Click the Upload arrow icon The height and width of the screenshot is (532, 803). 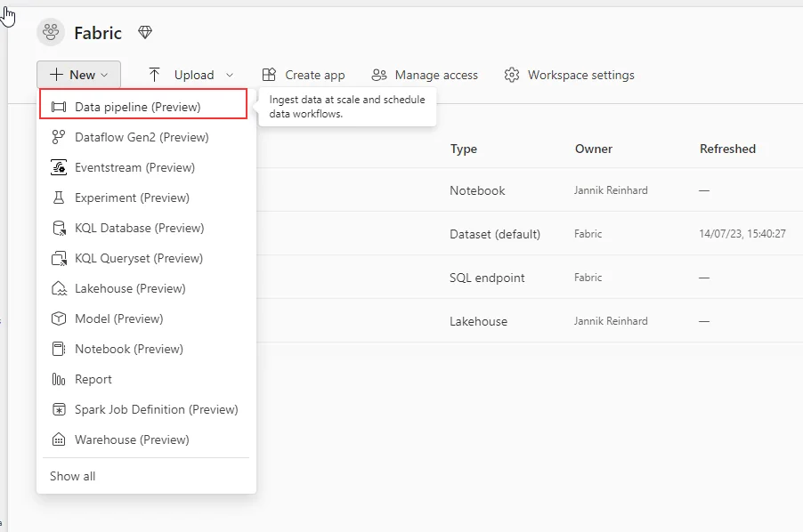pos(154,75)
